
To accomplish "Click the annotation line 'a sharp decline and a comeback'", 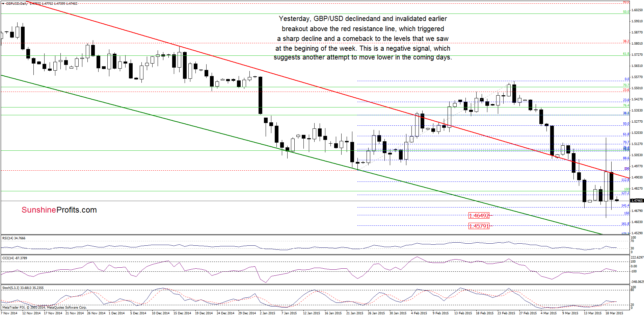I will click(x=363, y=39).
